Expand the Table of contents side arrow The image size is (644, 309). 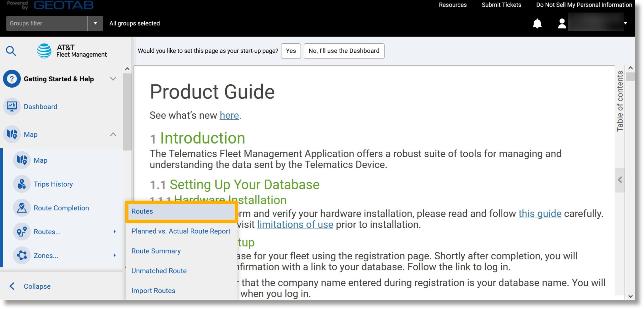(x=620, y=180)
